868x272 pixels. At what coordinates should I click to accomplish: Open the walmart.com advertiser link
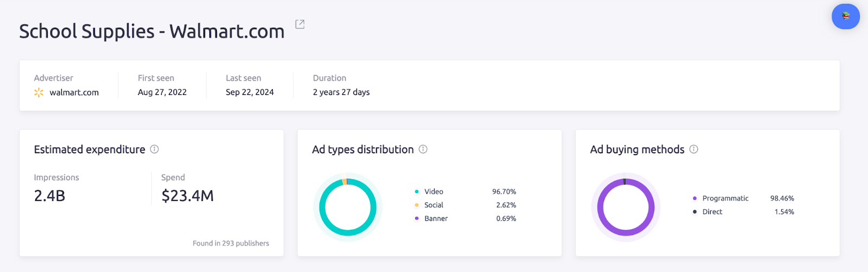[74, 92]
